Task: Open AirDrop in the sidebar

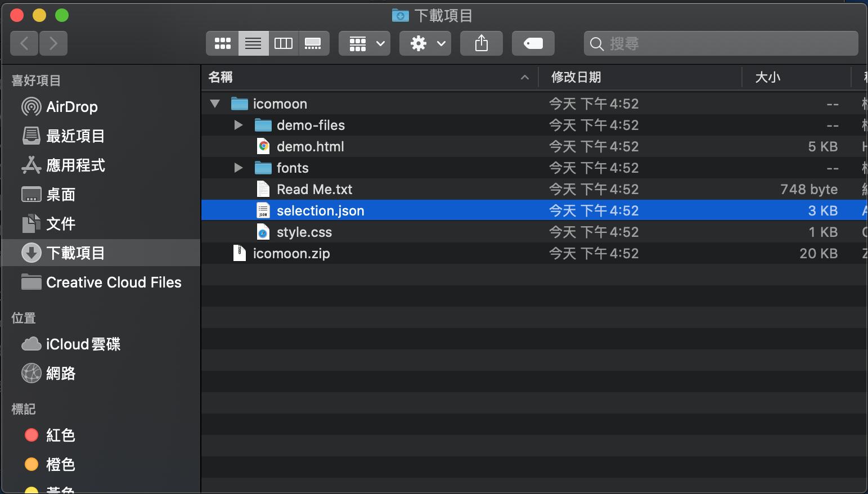Action: [x=101, y=107]
